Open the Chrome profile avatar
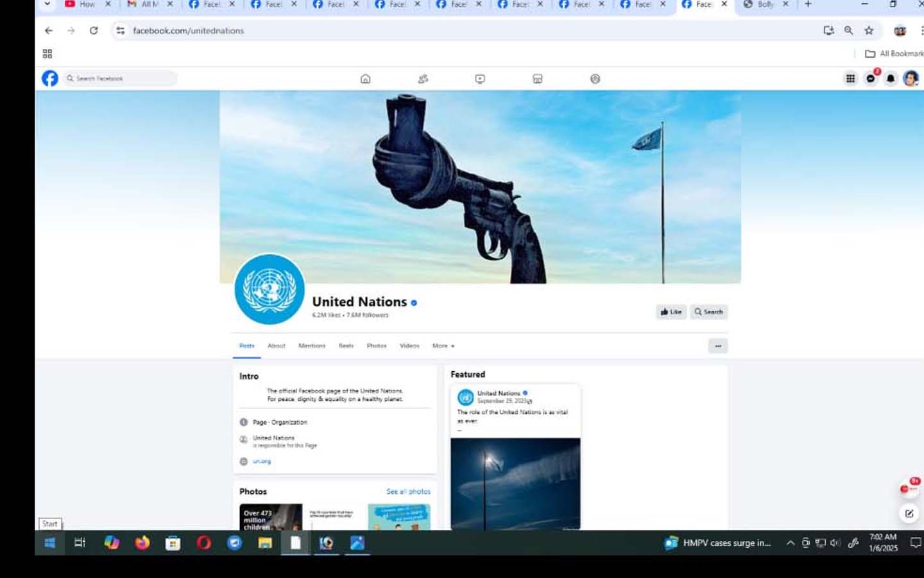 (x=900, y=30)
